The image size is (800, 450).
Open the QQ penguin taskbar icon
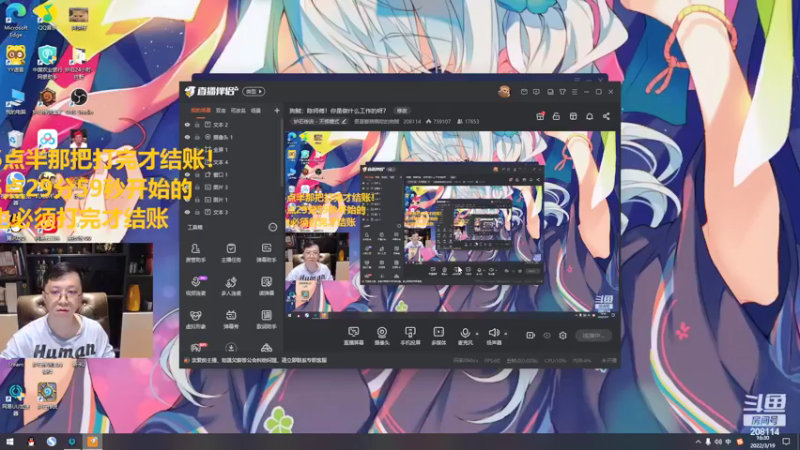tap(31, 441)
